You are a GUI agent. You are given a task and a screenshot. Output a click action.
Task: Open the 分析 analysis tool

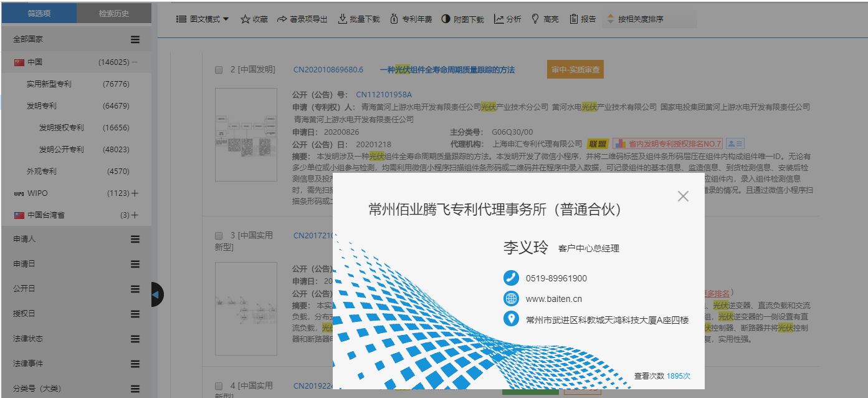pos(508,19)
